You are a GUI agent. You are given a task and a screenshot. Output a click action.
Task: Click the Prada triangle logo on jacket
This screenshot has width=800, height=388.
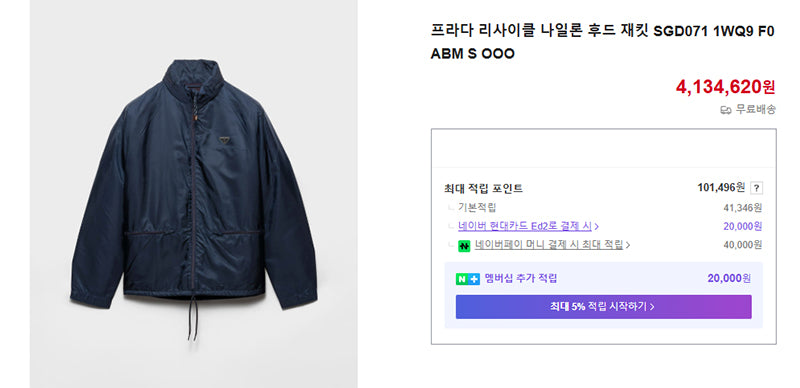click(x=224, y=139)
